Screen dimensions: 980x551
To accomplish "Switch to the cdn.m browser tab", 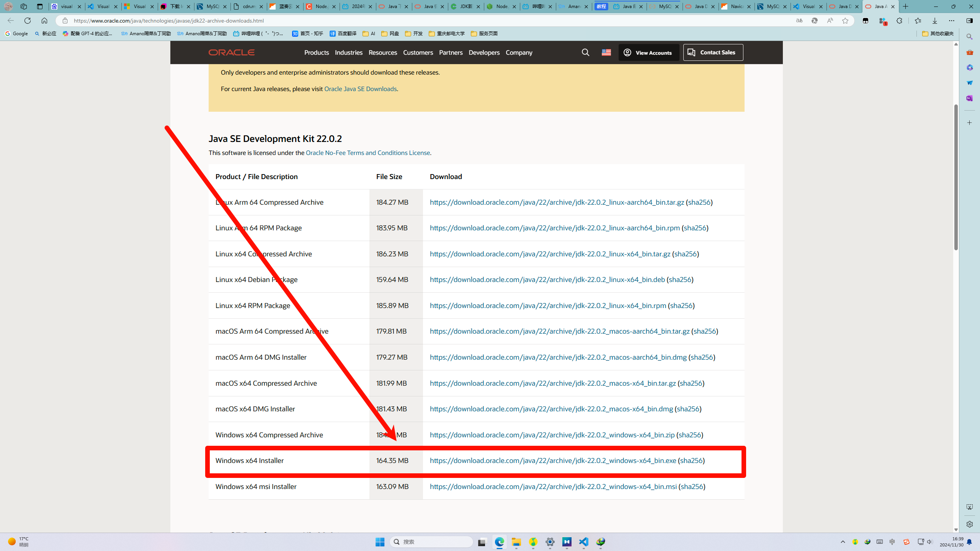I will 248,7.
